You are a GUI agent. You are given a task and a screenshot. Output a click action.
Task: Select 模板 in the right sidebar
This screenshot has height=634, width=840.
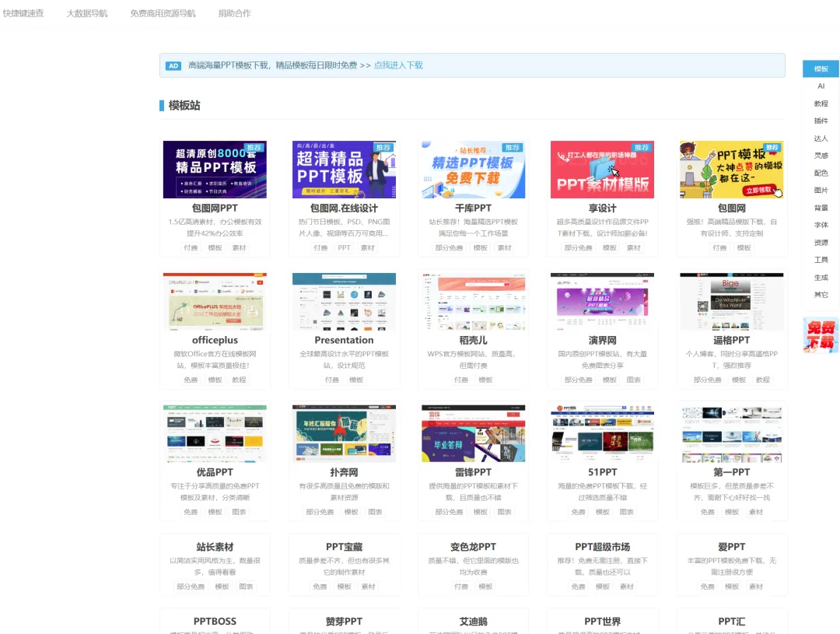click(x=821, y=68)
